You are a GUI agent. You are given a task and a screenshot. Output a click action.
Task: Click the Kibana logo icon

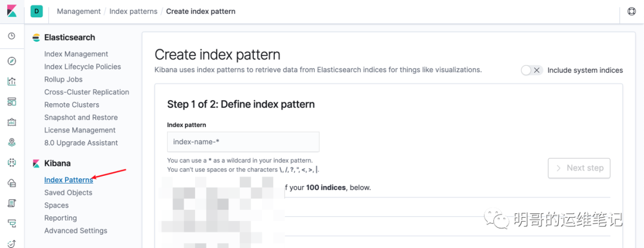coord(11,11)
